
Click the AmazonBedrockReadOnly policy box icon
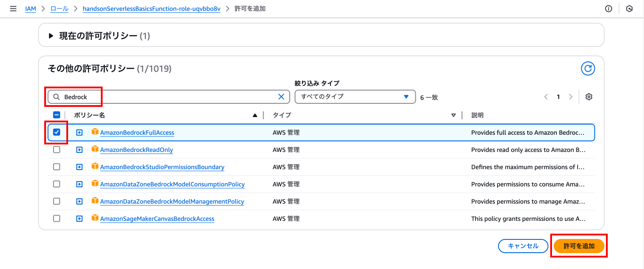pos(95,149)
